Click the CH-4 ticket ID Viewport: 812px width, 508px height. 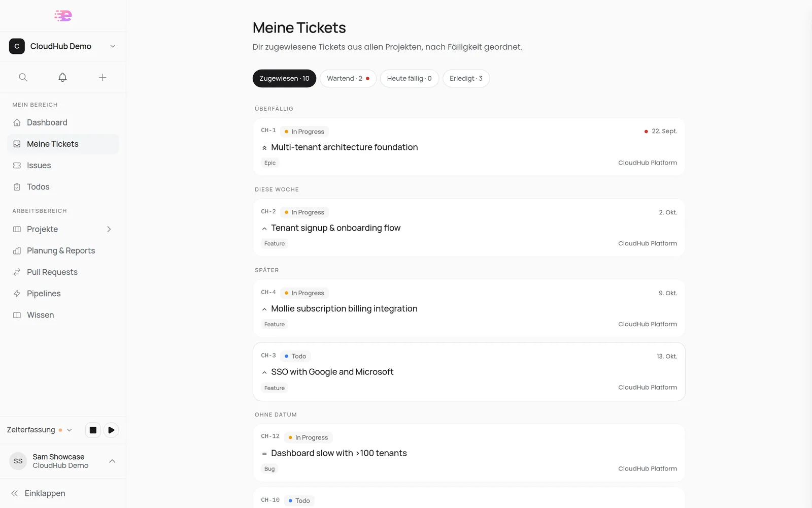click(x=268, y=292)
